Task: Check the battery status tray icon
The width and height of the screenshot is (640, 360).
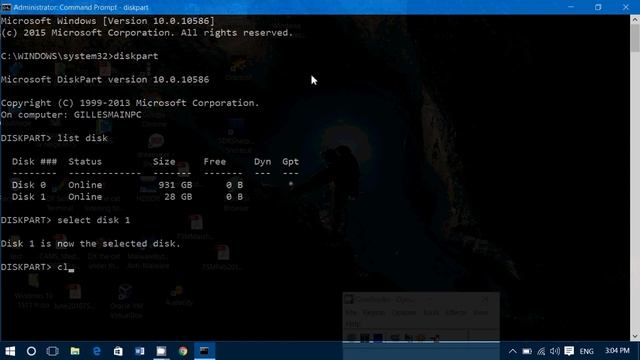Action: [x=527, y=351]
